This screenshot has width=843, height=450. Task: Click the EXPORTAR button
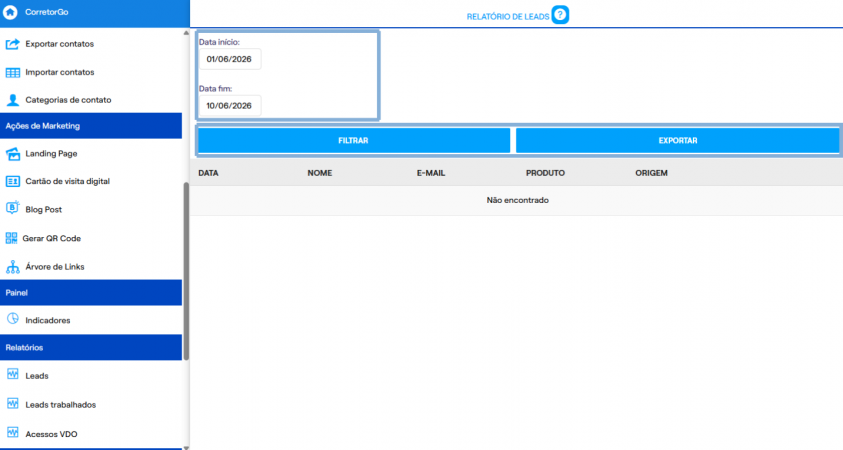(x=677, y=140)
